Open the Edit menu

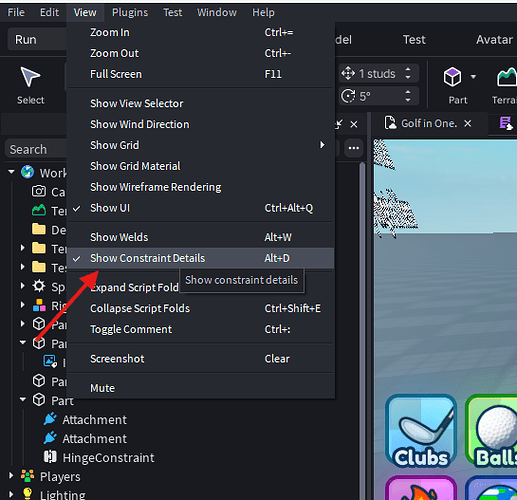tap(49, 12)
